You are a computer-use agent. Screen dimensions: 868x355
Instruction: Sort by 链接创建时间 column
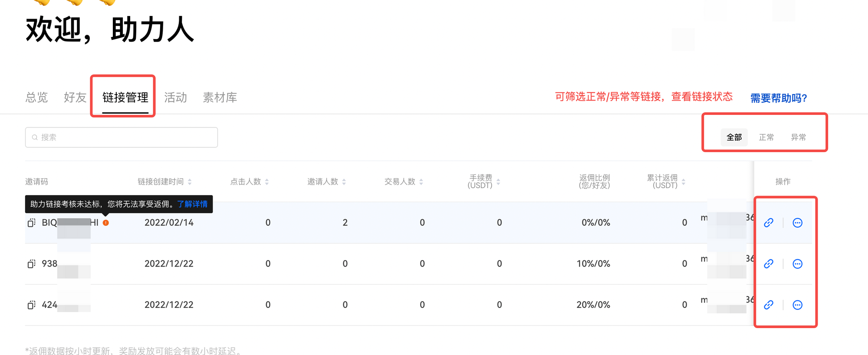190,182
